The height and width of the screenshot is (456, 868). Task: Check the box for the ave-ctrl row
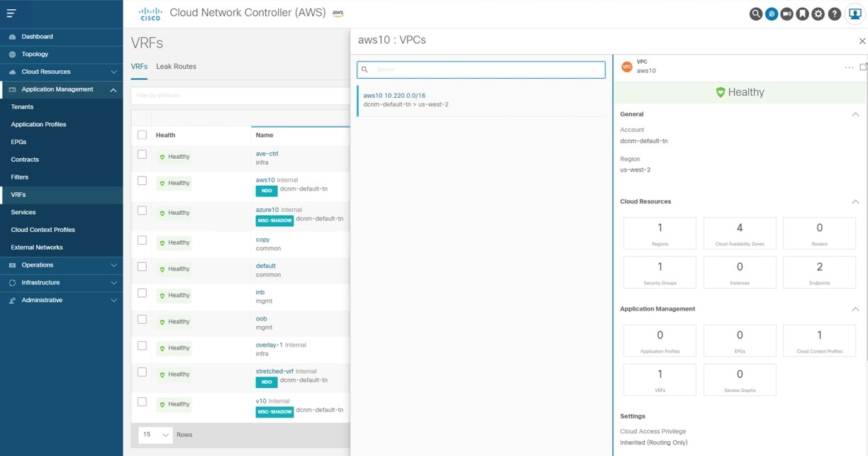tap(142, 155)
